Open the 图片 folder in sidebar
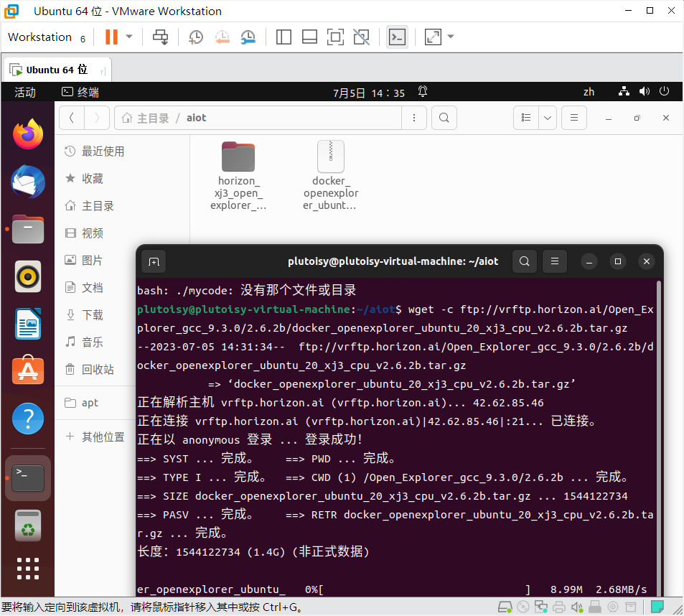Image resolution: width=684 pixels, height=616 pixels. [95, 261]
